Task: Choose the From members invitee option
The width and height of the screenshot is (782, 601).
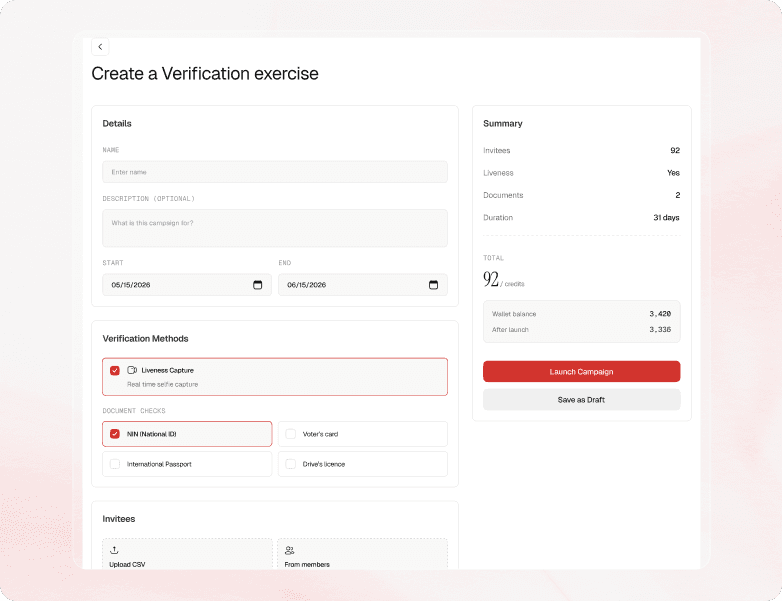Action: tap(363, 554)
